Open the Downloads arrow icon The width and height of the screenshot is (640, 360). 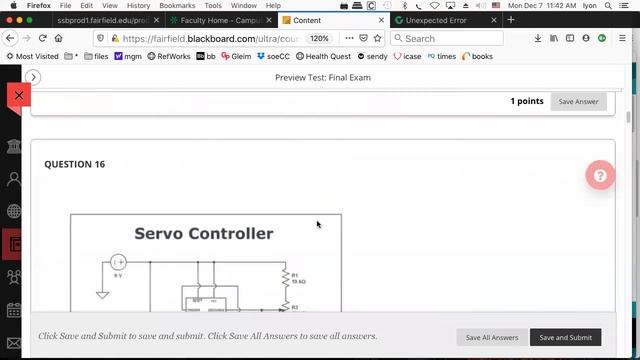pos(538,38)
